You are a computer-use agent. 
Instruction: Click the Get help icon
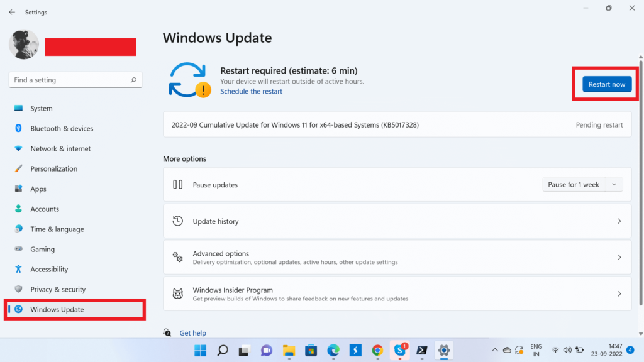[x=167, y=332]
